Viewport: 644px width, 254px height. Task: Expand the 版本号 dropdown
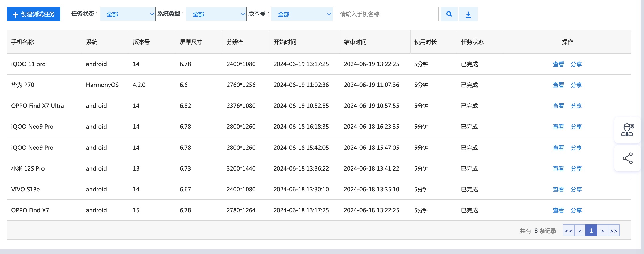[302, 14]
